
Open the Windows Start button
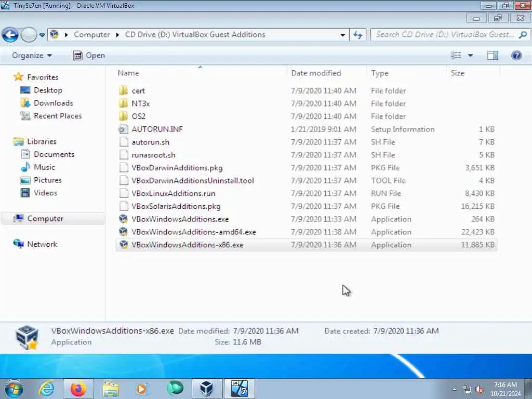coord(14,389)
